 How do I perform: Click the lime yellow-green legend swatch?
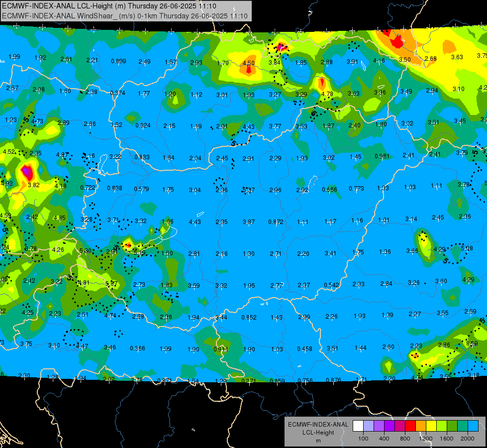[442, 426]
